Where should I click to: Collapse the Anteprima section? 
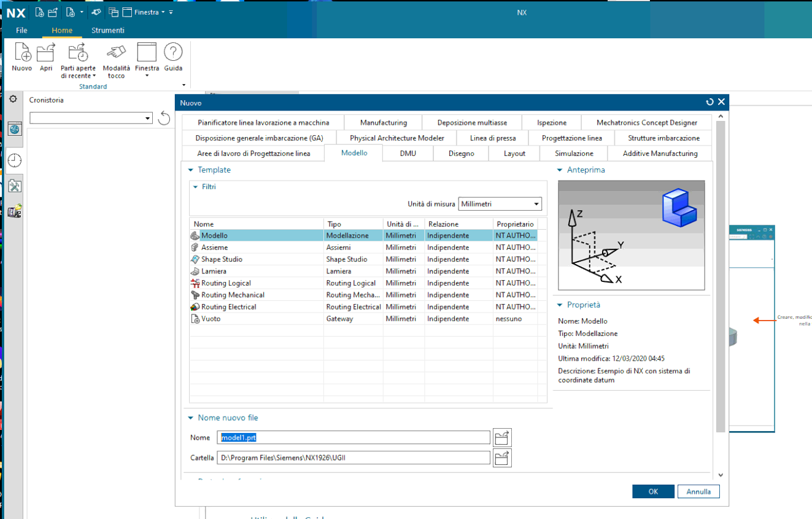tap(560, 170)
